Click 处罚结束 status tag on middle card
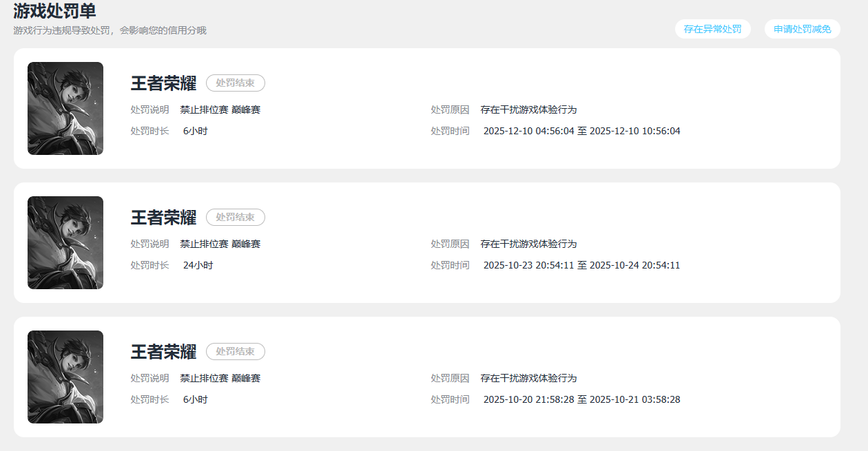This screenshot has width=868, height=451. [235, 218]
